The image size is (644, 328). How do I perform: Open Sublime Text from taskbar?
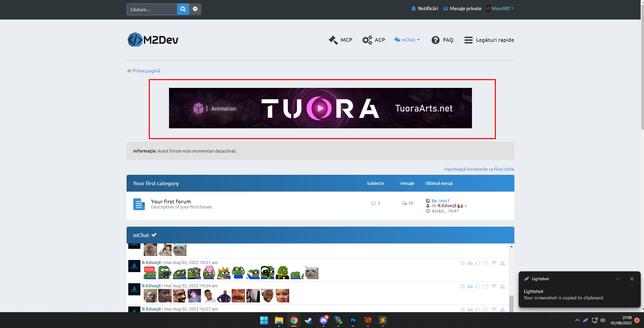click(x=383, y=320)
